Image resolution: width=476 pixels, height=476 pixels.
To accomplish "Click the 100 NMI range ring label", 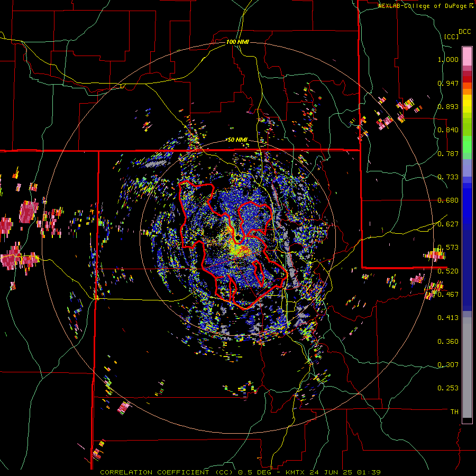I will point(237,42).
